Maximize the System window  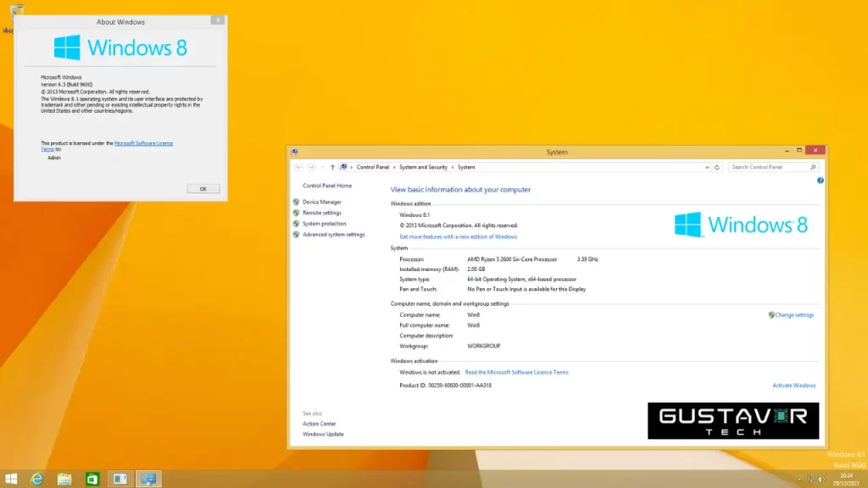[799, 150]
